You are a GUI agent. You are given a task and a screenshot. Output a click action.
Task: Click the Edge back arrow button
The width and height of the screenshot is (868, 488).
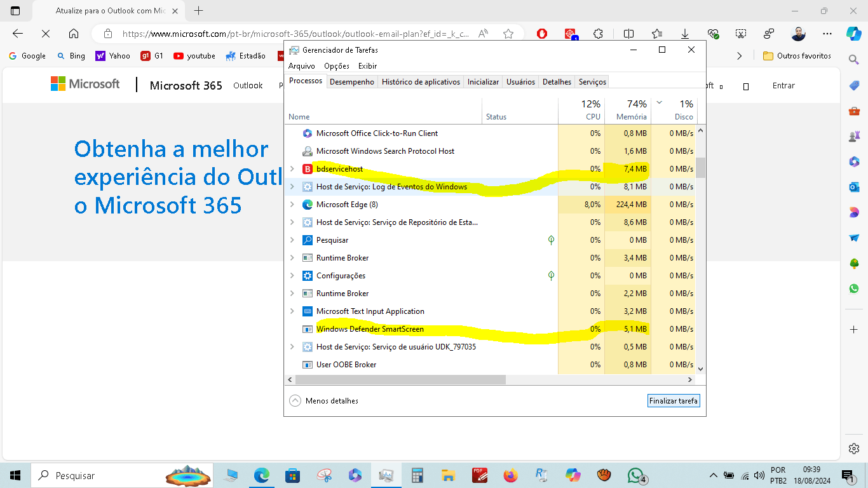coord(18,34)
